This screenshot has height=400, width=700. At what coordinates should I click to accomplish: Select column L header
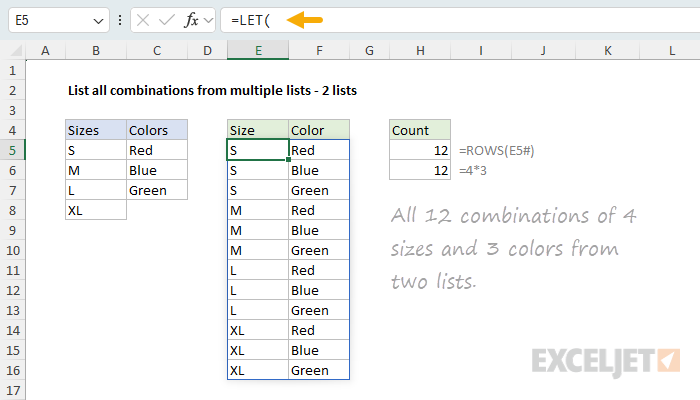(x=670, y=50)
